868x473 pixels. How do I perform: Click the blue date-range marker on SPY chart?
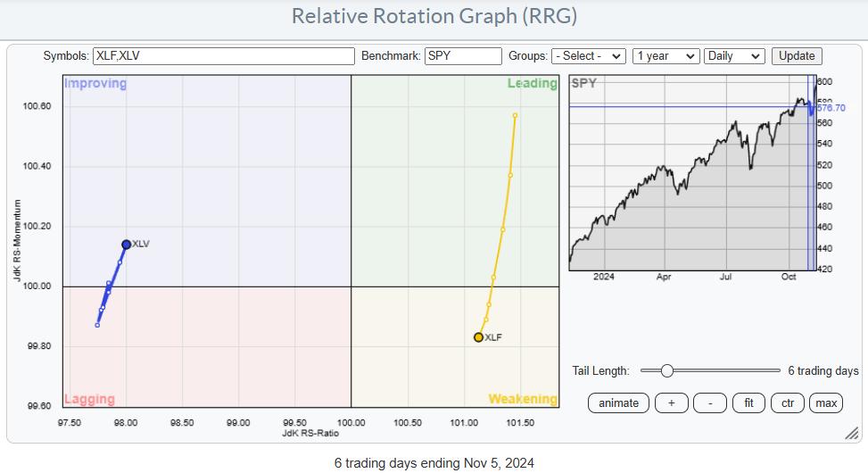tap(811, 173)
